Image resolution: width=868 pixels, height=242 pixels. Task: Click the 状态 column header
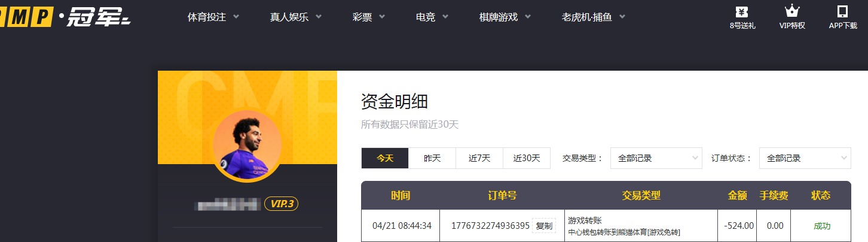(821, 196)
